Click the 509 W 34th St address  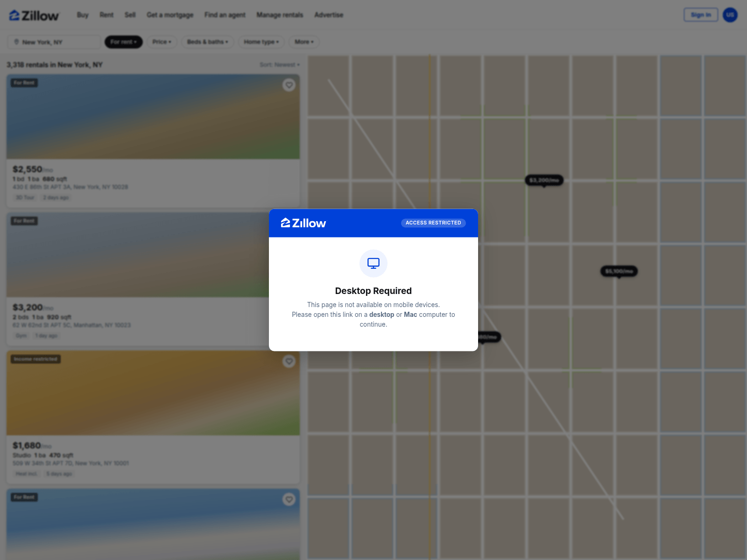71,463
